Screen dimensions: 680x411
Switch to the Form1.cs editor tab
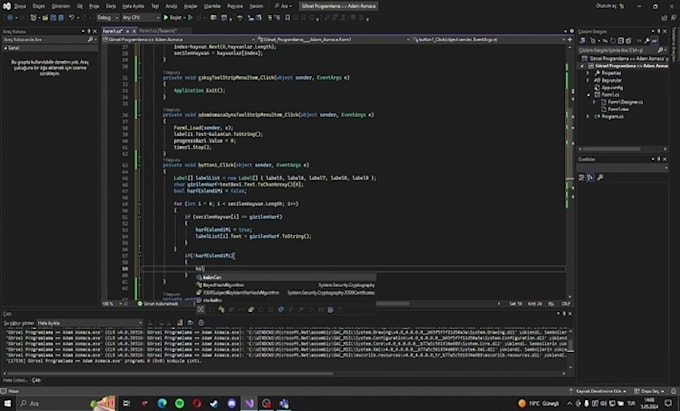coord(112,31)
